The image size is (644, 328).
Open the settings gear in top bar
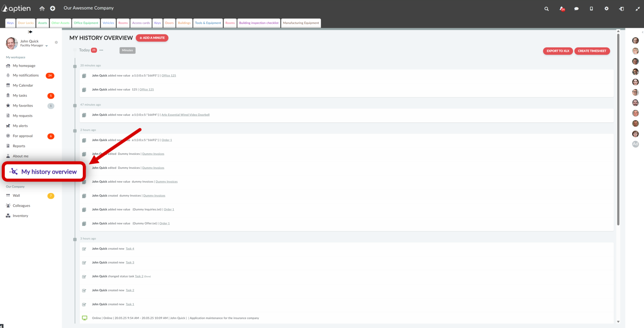click(606, 8)
